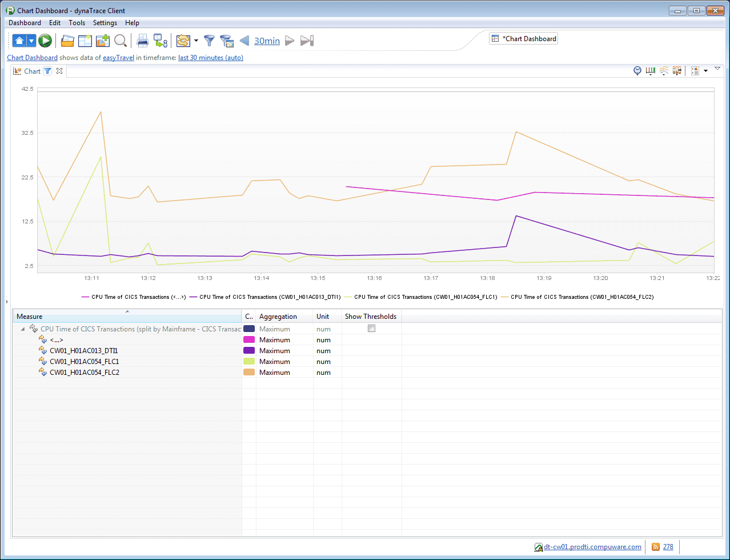Select the CW01_H01AC054_FLC2 measure row

pyautogui.click(x=367, y=372)
